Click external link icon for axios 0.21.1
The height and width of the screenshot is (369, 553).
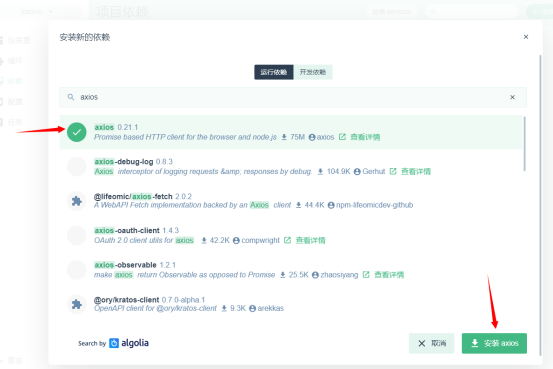tap(342, 137)
